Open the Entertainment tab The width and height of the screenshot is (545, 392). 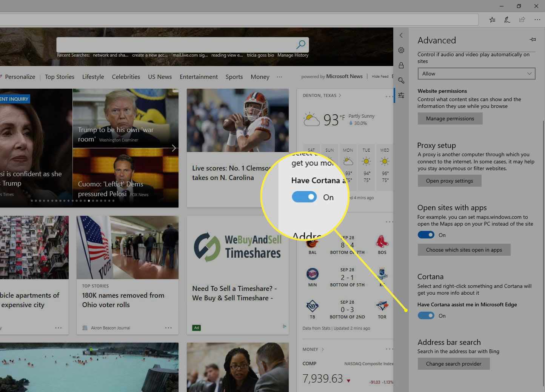199,77
